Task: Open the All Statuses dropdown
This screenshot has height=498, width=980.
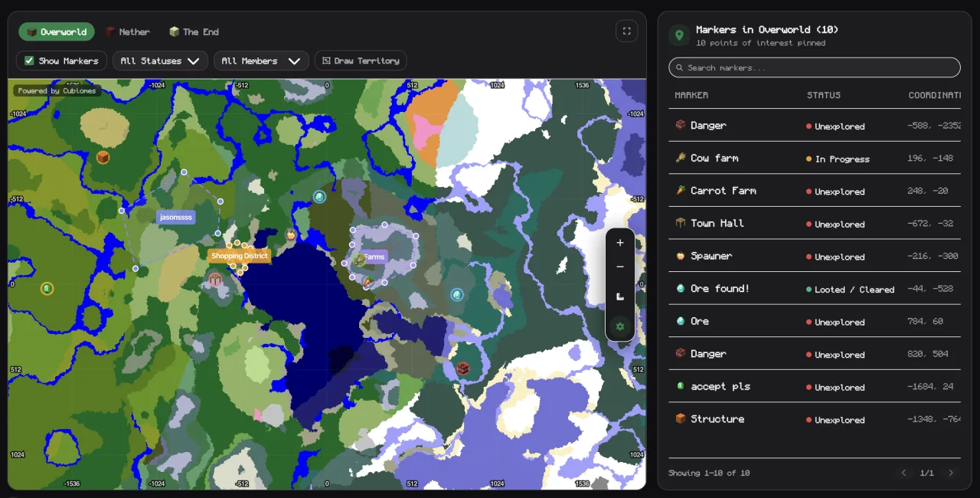Action: [160, 61]
